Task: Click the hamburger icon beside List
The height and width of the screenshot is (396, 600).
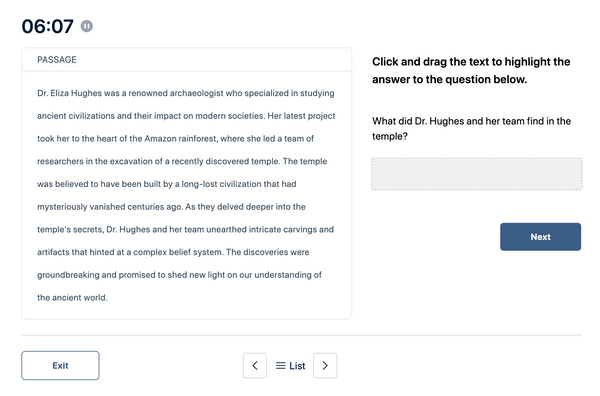Action: pos(280,366)
